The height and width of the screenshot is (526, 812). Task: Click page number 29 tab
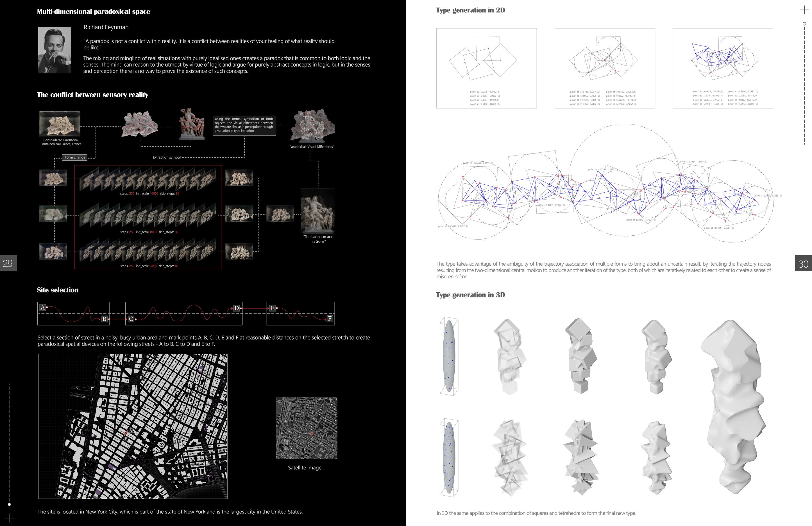click(8, 263)
